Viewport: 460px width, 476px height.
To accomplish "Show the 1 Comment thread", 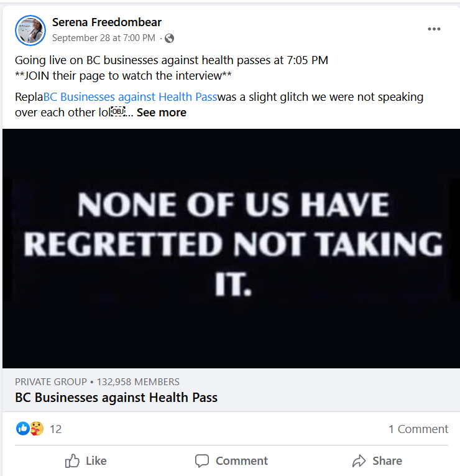I will point(418,429).
